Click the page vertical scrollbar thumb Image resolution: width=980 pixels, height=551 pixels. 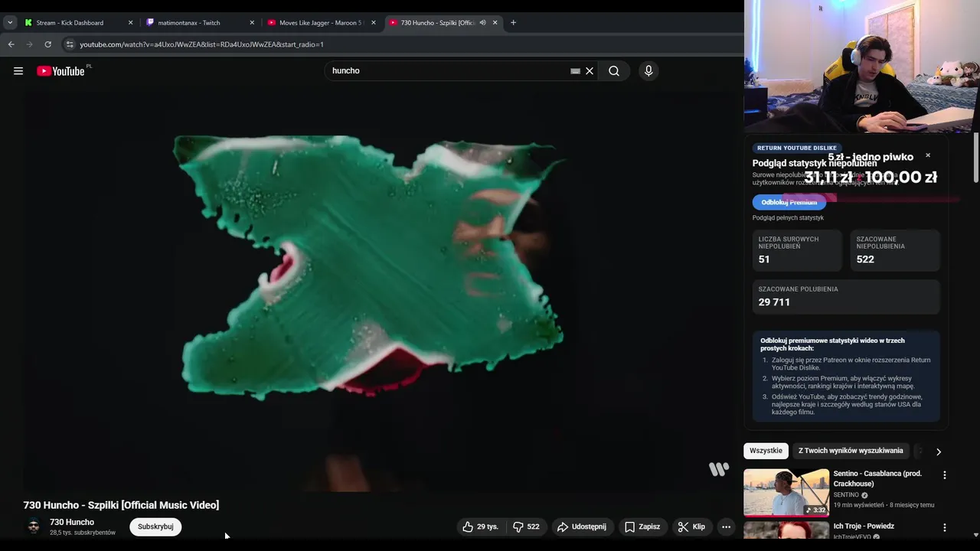(975, 158)
